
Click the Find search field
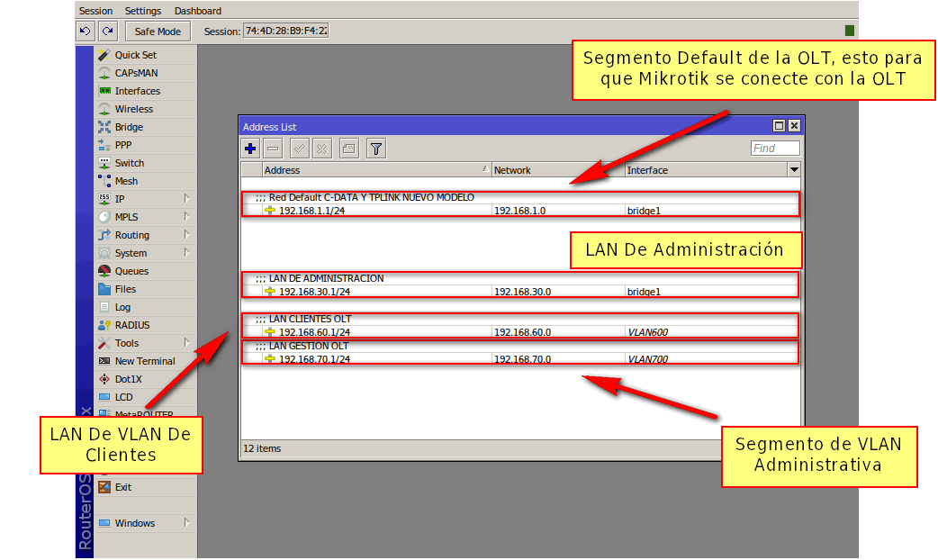pos(774,149)
